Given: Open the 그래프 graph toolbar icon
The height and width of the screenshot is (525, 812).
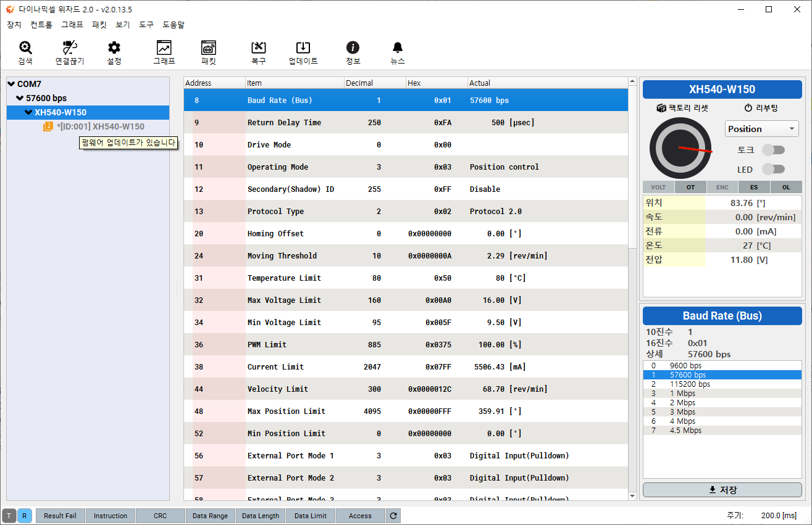Looking at the screenshot, I should coord(164,48).
